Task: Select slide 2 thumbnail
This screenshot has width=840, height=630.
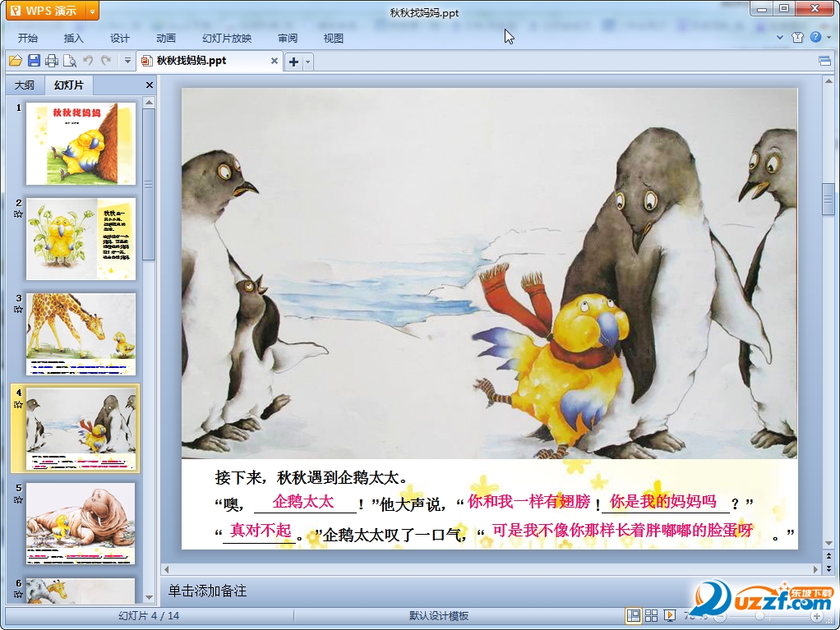Action: point(81,239)
